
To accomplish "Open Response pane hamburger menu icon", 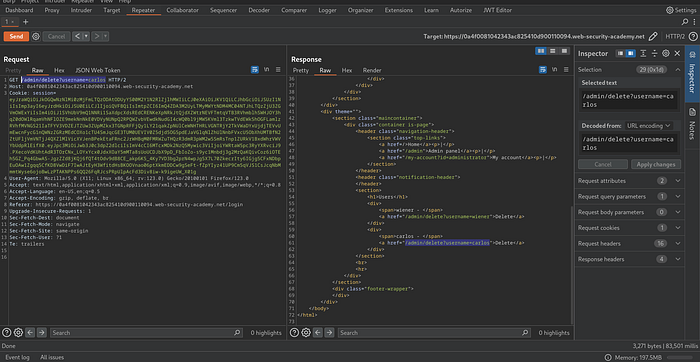I will 566,70.
